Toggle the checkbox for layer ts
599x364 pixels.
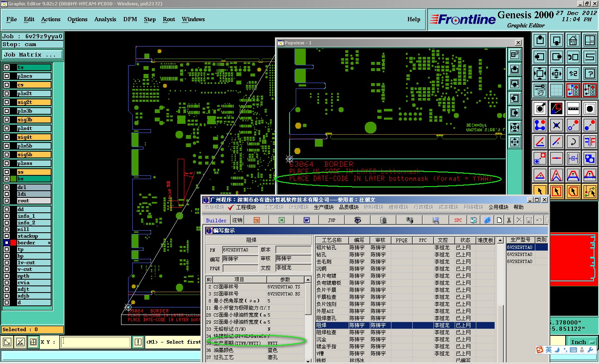pyautogui.click(x=7, y=67)
